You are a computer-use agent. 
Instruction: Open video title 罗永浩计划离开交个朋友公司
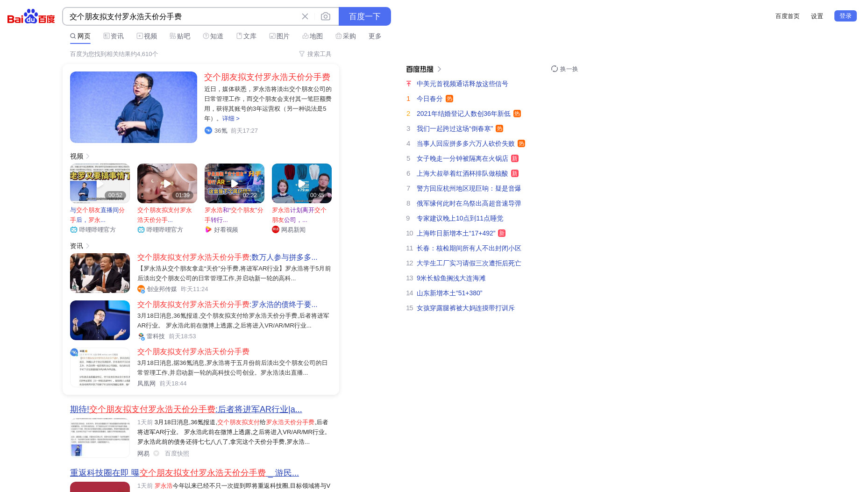pos(299,215)
